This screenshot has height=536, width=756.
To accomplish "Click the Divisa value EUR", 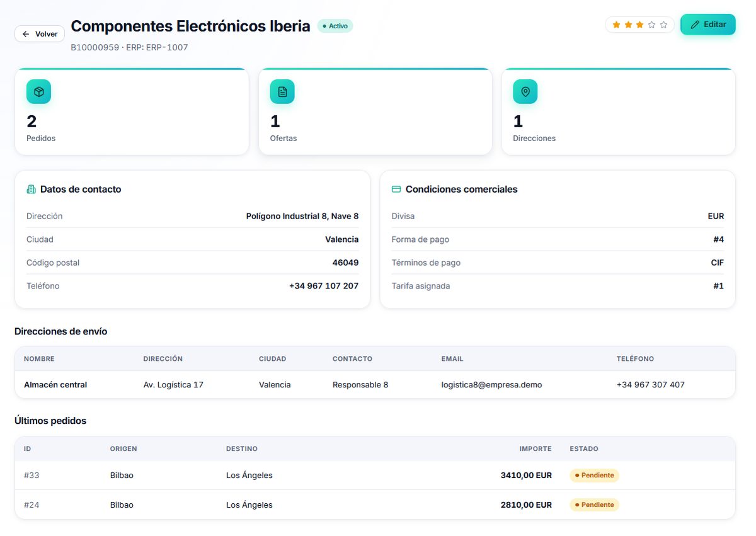I will tap(716, 216).
